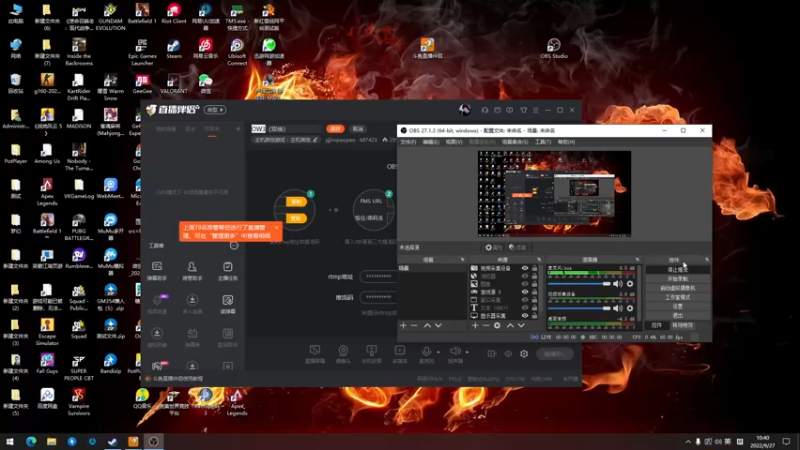Open the Tools menu in OBS
This screenshot has height=450, width=800.
click(543, 142)
